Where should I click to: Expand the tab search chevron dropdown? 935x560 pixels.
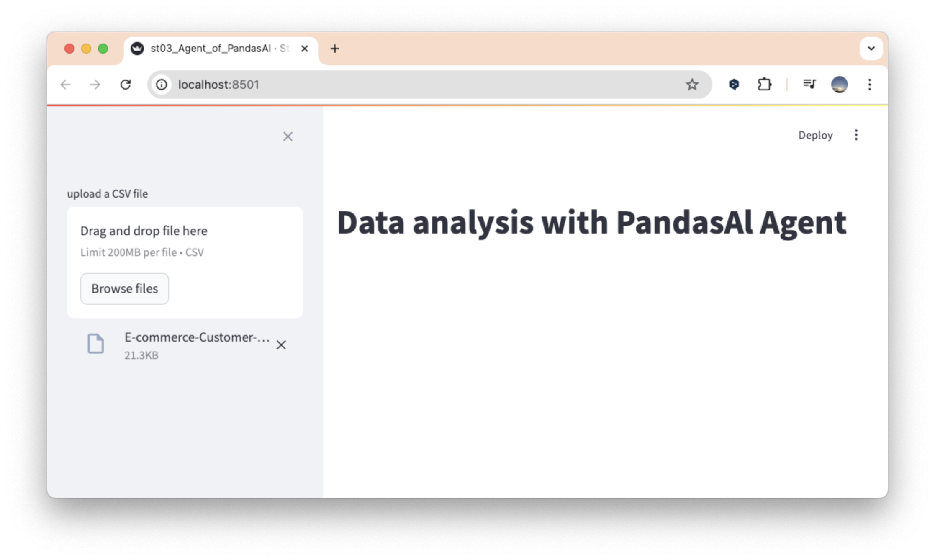(871, 49)
